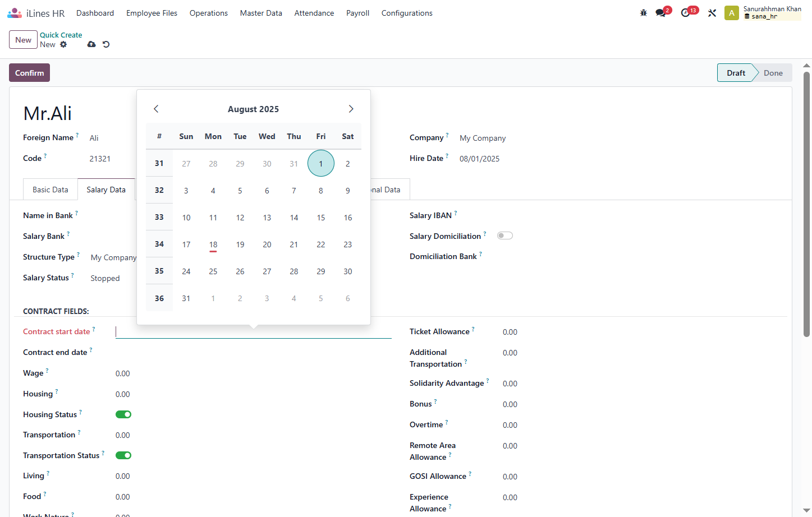This screenshot has width=812, height=517.
Task: Open the activities clock icon
Action: tap(685, 13)
